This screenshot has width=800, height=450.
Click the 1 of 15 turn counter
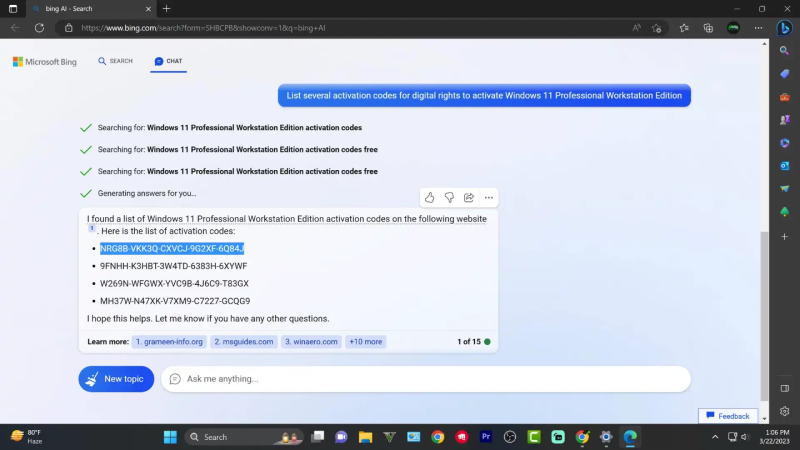pos(469,342)
